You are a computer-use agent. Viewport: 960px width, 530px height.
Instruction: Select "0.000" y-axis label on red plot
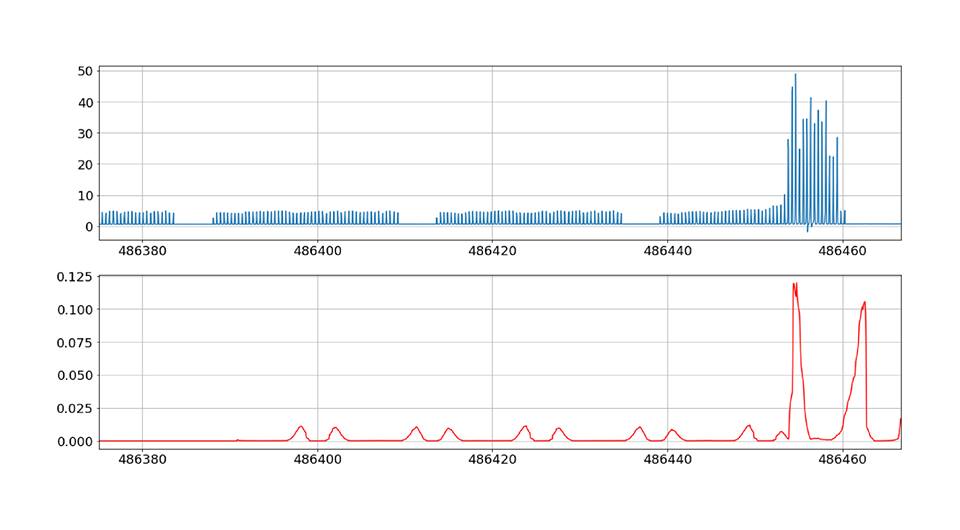[75, 441]
